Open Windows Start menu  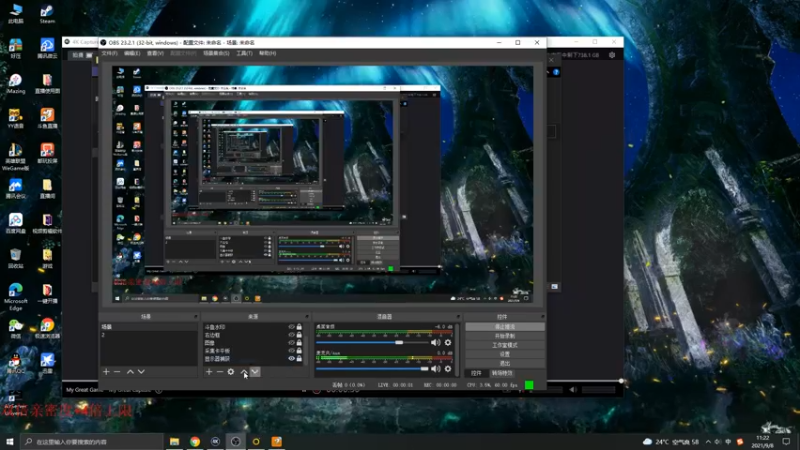tap(9, 441)
